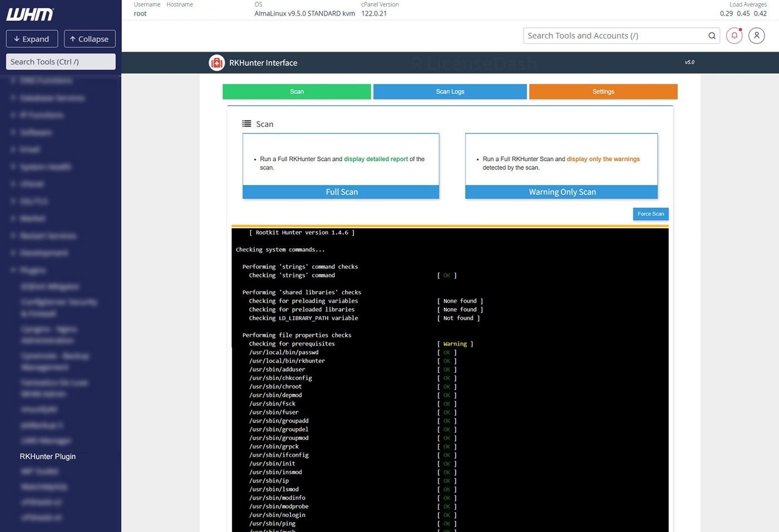Select RKHunter Plugin in the sidebar
779x532 pixels.
[x=48, y=456]
